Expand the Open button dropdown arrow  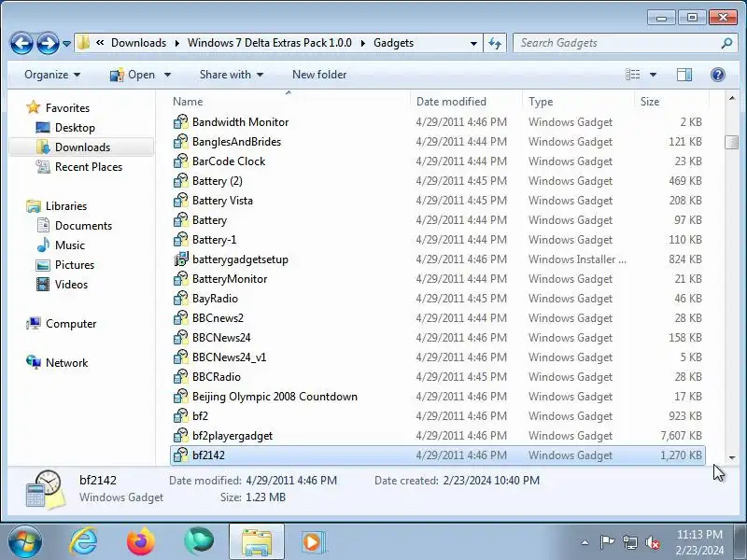point(167,75)
